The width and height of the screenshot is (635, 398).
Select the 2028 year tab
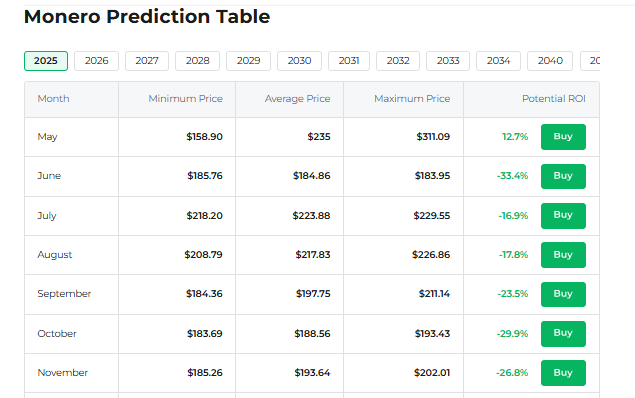[197, 61]
